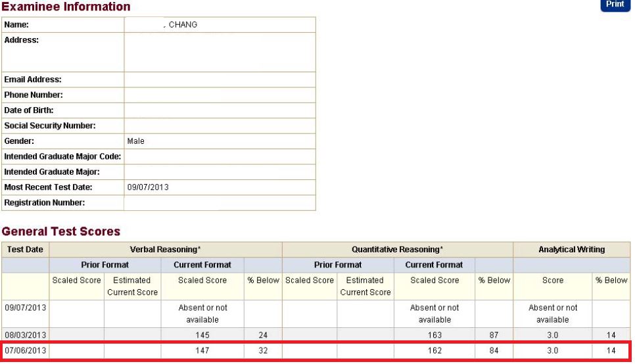Click quantitative percent below 87
The width and height of the screenshot is (635, 364).
494,336
